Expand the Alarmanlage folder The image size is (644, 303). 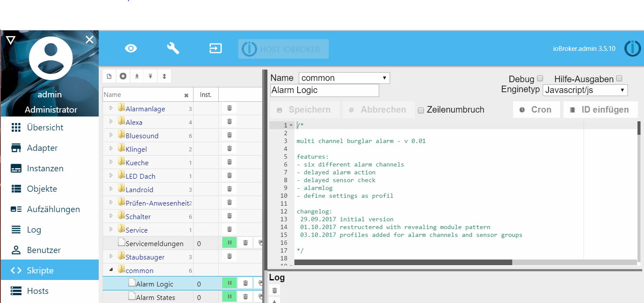111,108
